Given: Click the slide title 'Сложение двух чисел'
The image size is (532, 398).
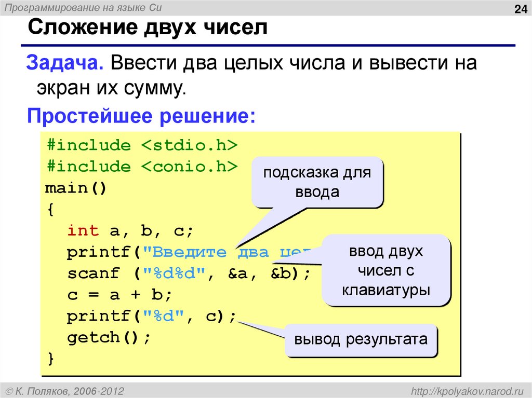Looking at the screenshot, I should click(148, 27).
